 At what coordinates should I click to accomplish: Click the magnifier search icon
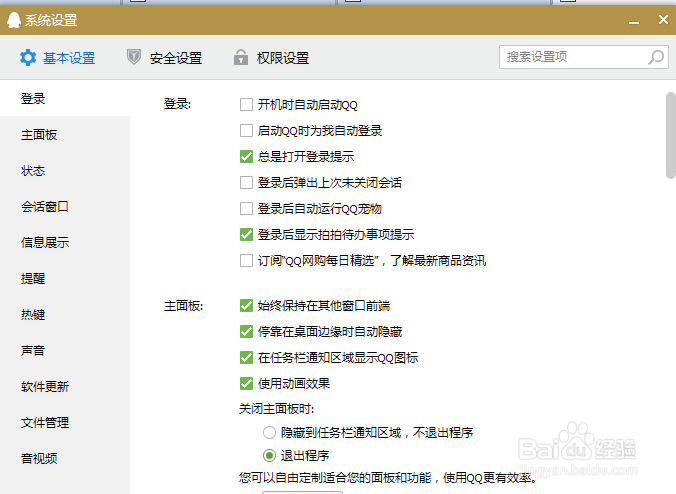point(656,57)
